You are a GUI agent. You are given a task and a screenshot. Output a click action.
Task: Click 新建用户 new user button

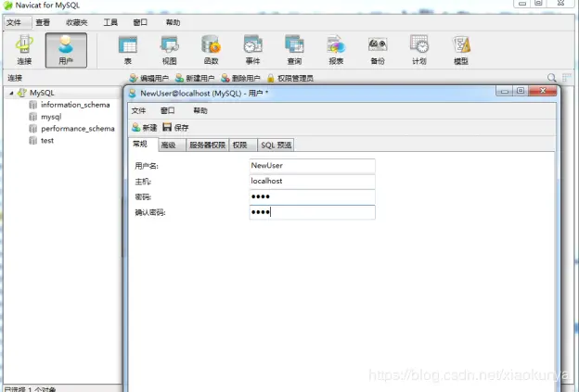[195, 78]
